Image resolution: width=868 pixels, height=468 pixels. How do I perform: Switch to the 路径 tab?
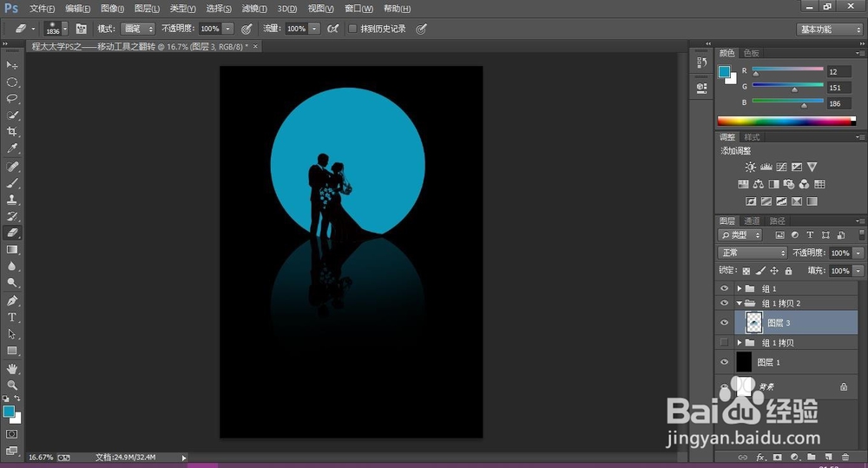(777, 221)
